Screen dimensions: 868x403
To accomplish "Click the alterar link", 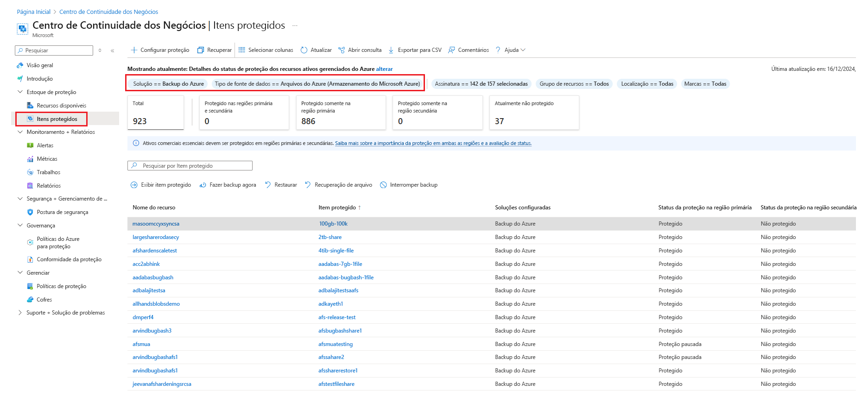I will (384, 69).
